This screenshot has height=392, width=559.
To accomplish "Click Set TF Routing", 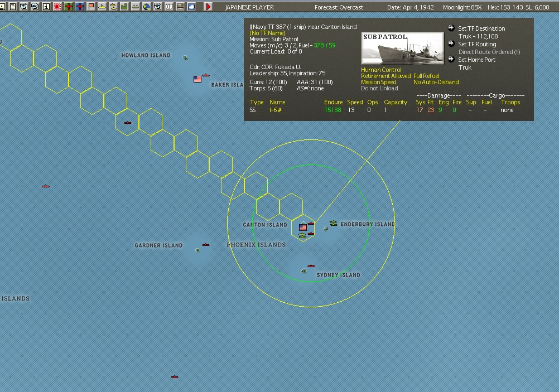I will pos(477,44).
